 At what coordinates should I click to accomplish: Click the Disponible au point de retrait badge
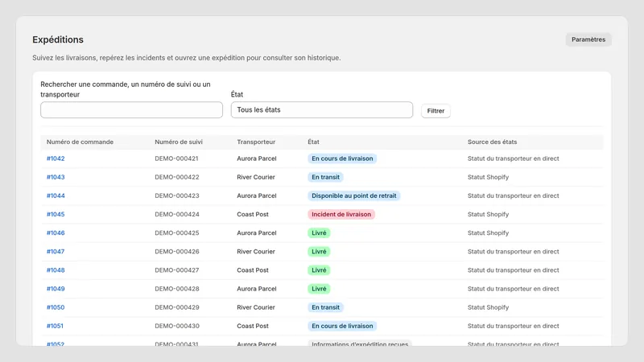click(353, 195)
